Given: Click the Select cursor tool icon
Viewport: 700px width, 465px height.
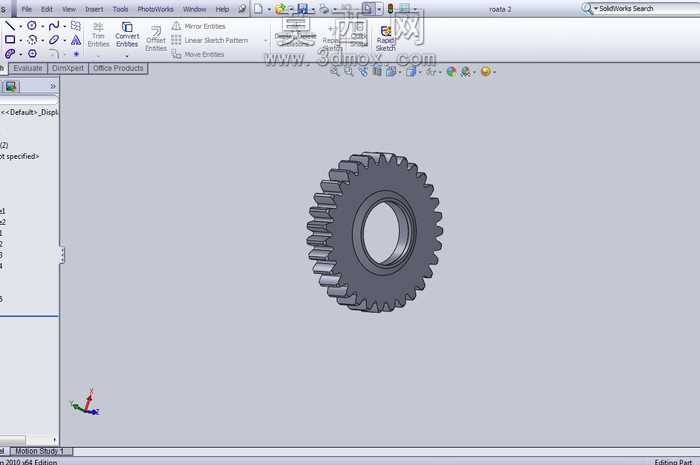Looking at the screenshot, I should 368,8.
